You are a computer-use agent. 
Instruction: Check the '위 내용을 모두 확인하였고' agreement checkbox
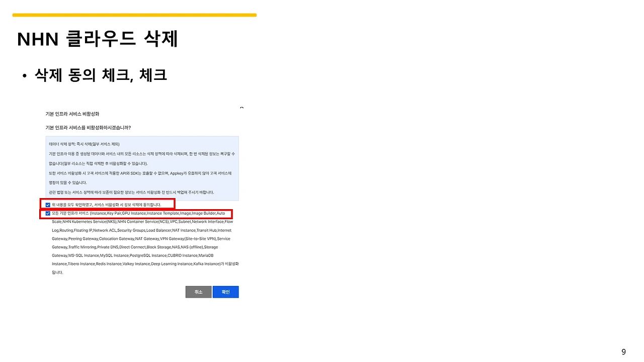[x=48, y=205]
